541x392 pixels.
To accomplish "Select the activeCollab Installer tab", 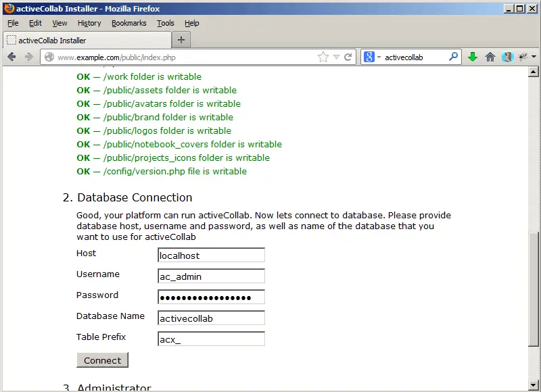I will (87, 41).
